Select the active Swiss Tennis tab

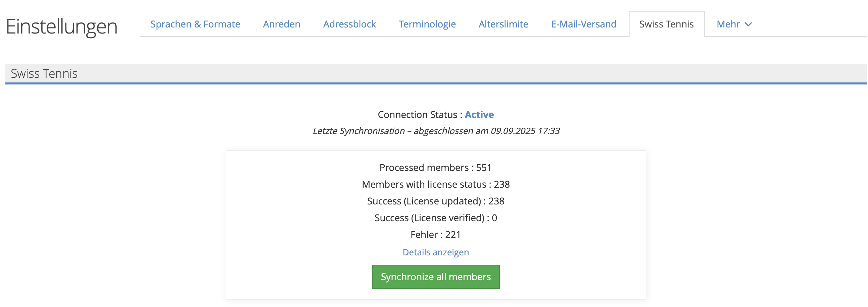coord(666,24)
